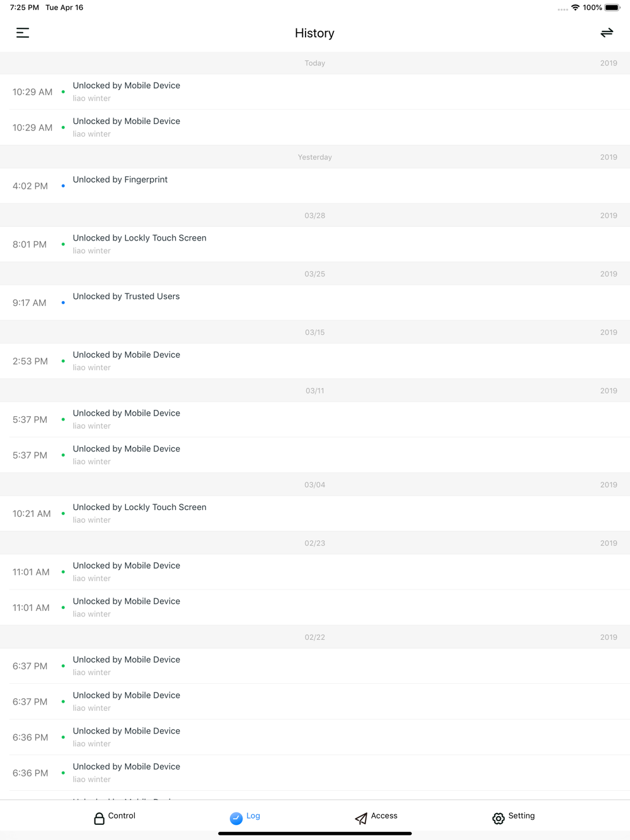Image resolution: width=630 pixels, height=840 pixels.
Task: Tap the battery status icon
Action: point(613,8)
